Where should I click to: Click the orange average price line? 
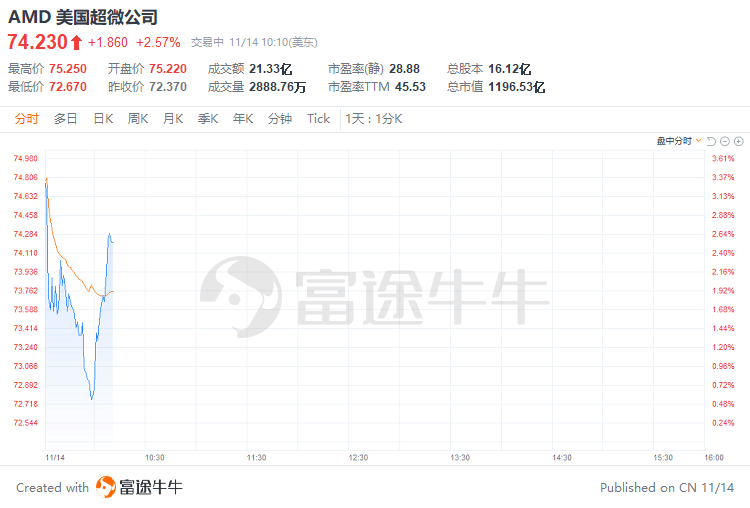72,269
